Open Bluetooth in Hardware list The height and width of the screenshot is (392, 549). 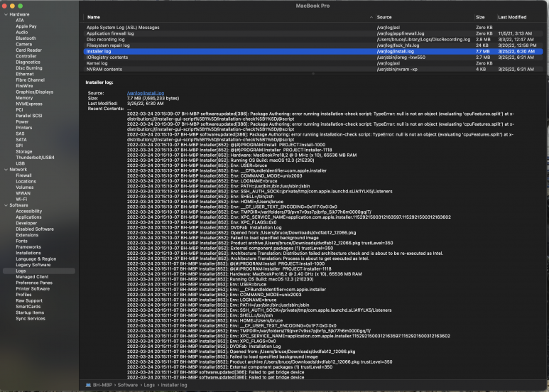click(x=26, y=38)
